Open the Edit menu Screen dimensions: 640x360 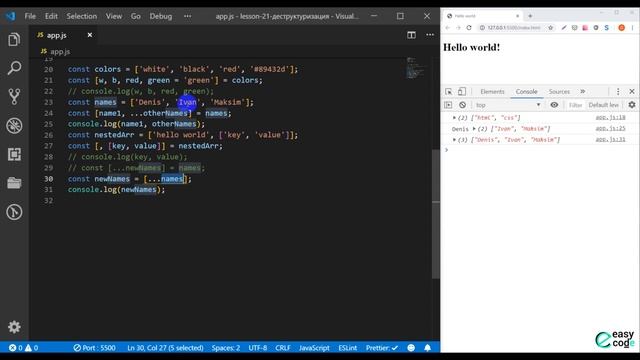click(x=51, y=16)
